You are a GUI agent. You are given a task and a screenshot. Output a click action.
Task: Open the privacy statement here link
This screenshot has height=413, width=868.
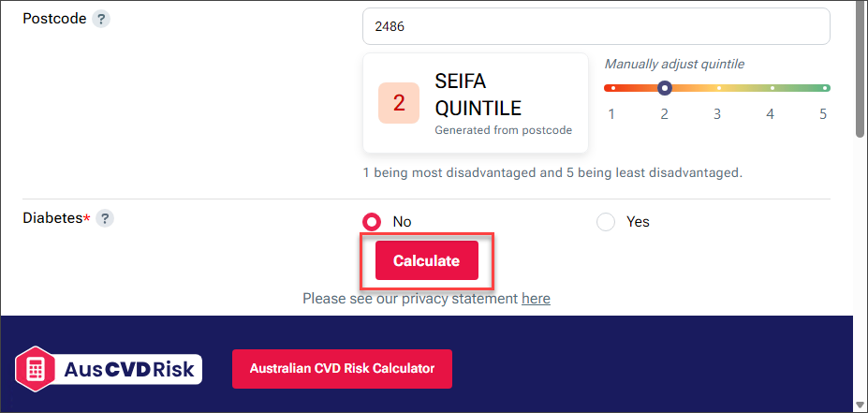click(x=536, y=299)
